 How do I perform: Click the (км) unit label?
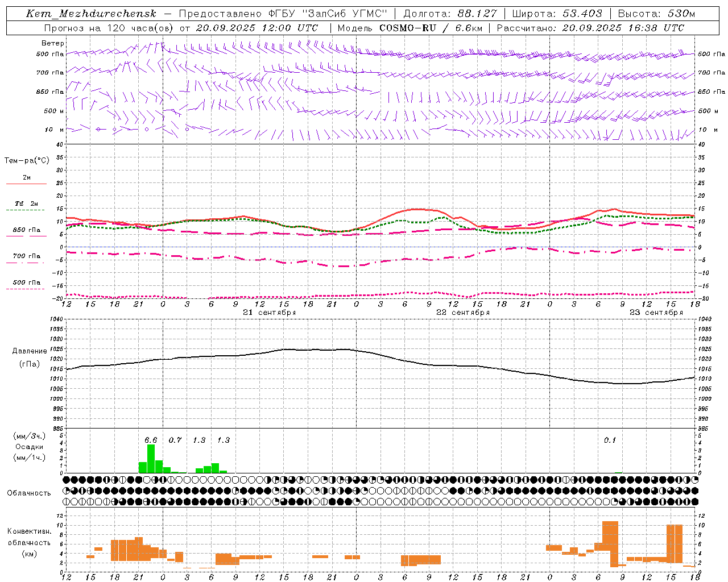(x=29, y=554)
